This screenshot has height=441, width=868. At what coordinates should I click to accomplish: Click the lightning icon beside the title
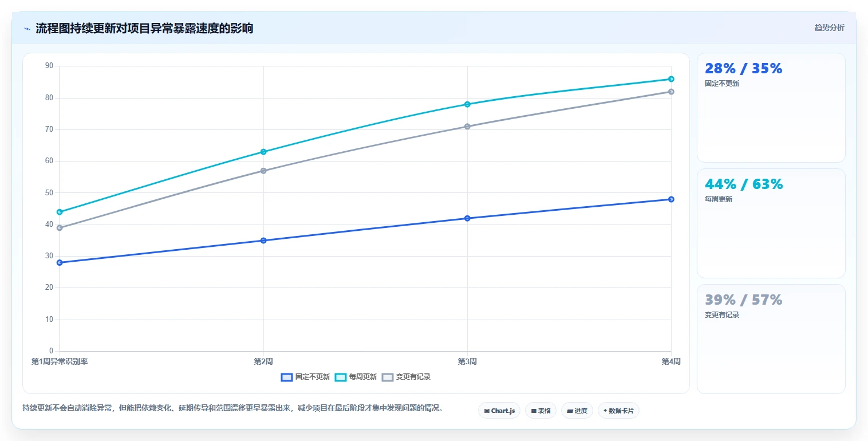coord(27,29)
